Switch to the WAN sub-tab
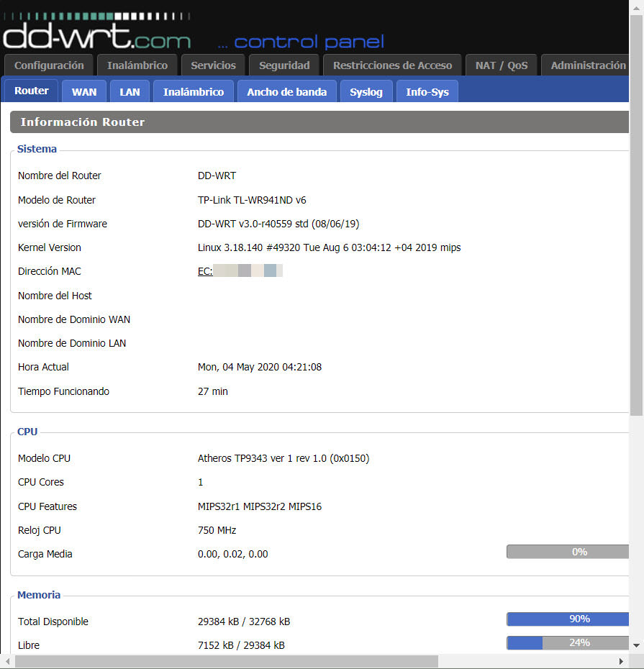The image size is (644, 669). click(84, 92)
